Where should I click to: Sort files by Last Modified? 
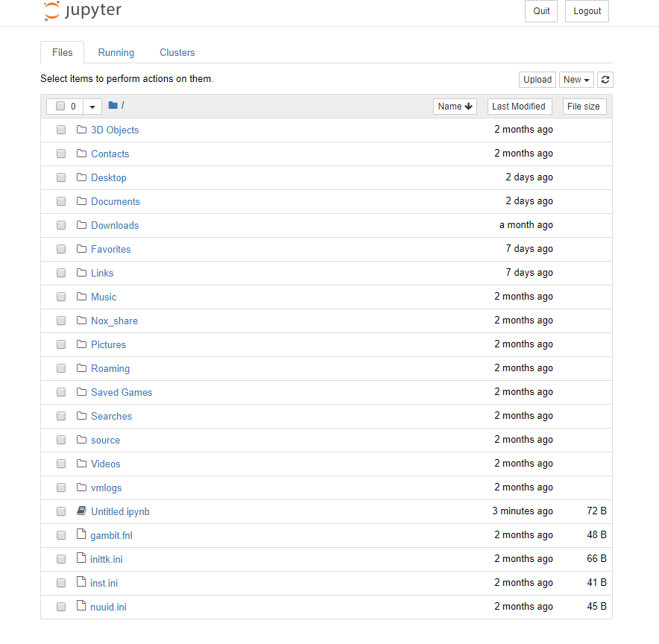[x=519, y=107]
